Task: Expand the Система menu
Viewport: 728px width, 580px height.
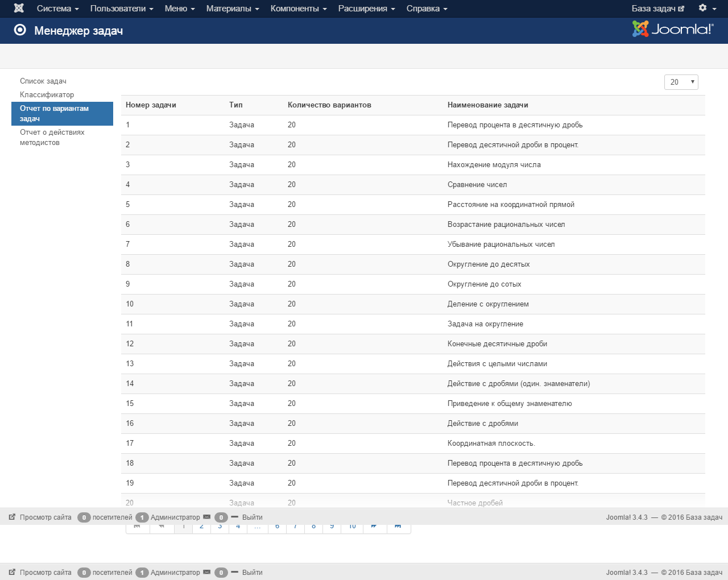Action: [x=57, y=9]
